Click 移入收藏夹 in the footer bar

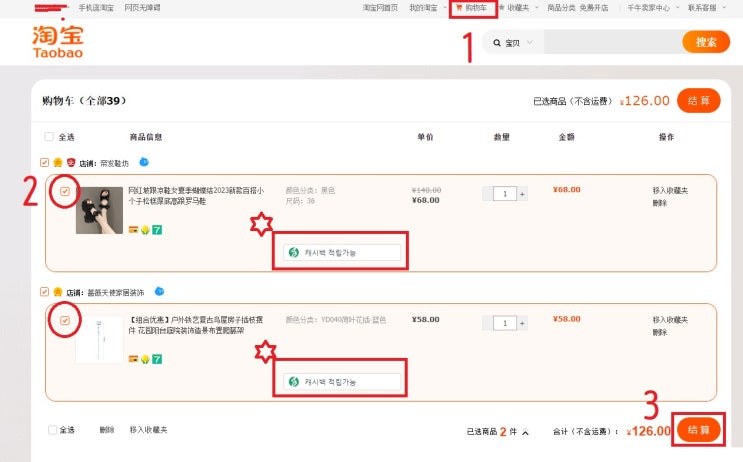click(x=148, y=430)
